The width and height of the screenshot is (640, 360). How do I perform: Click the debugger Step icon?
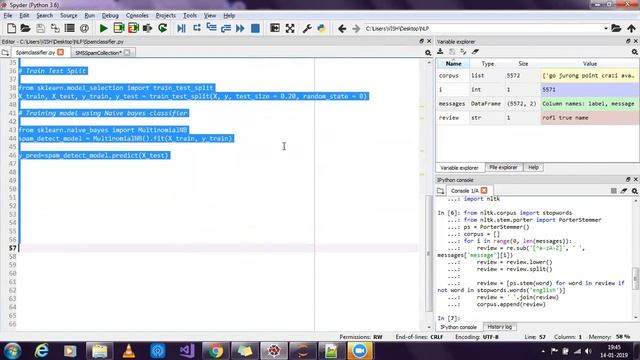(196, 28)
